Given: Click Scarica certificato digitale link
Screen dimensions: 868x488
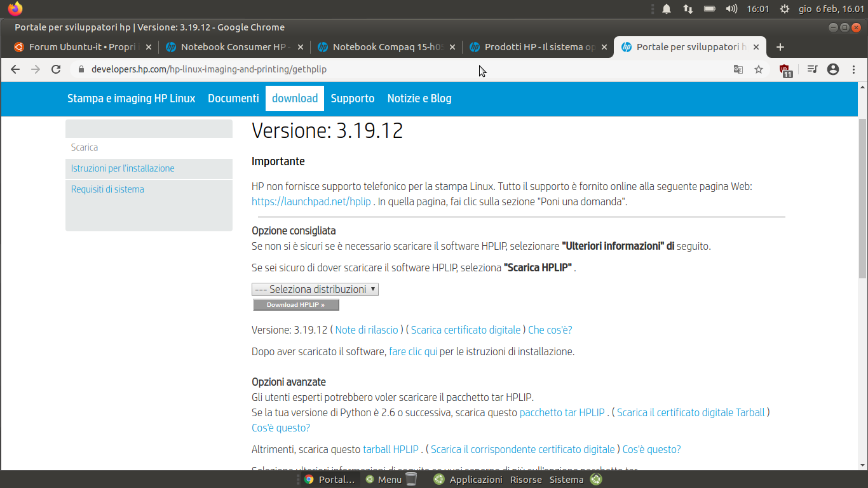Looking at the screenshot, I should [466, 330].
